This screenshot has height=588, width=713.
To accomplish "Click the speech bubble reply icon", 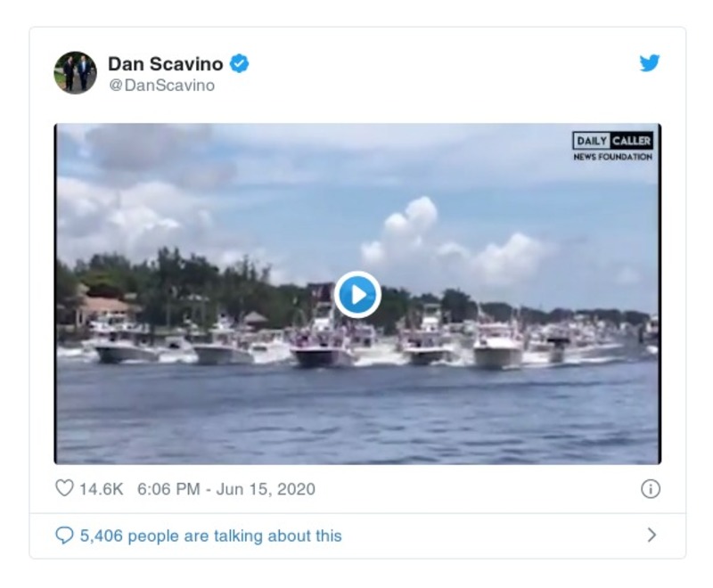I will click(x=64, y=535).
